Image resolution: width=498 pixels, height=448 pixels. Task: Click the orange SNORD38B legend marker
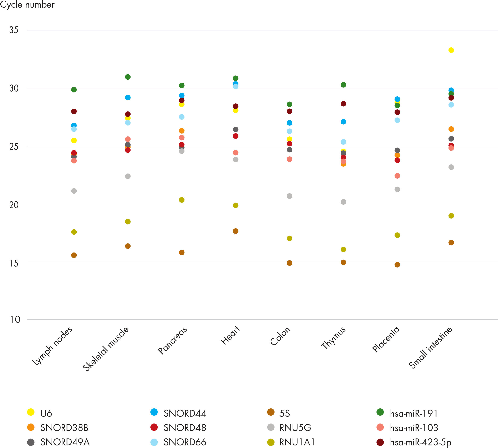tap(31, 427)
